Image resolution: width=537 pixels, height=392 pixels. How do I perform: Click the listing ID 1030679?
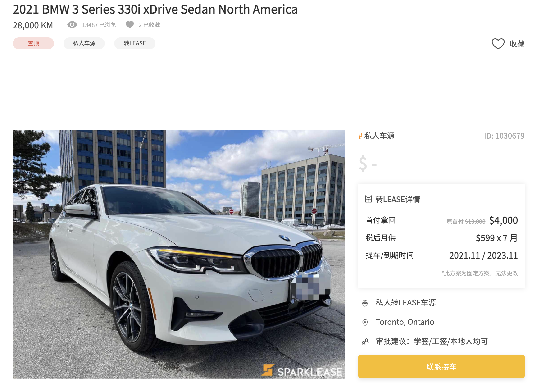pyautogui.click(x=504, y=136)
